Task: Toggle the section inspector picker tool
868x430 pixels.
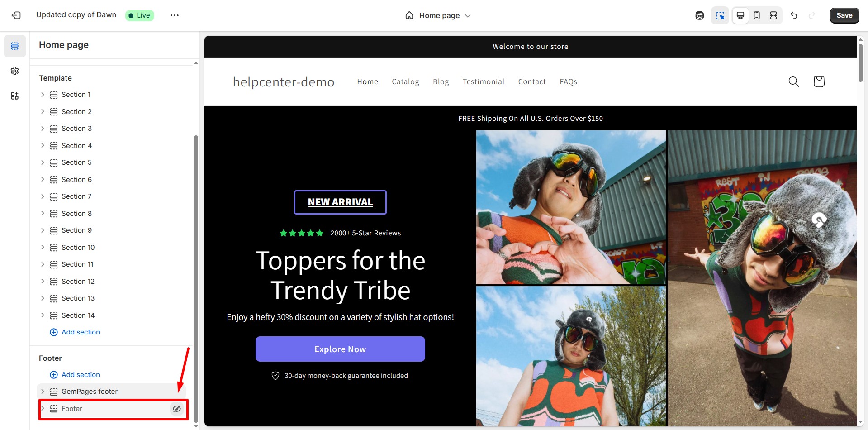Action: pos(720,15)
